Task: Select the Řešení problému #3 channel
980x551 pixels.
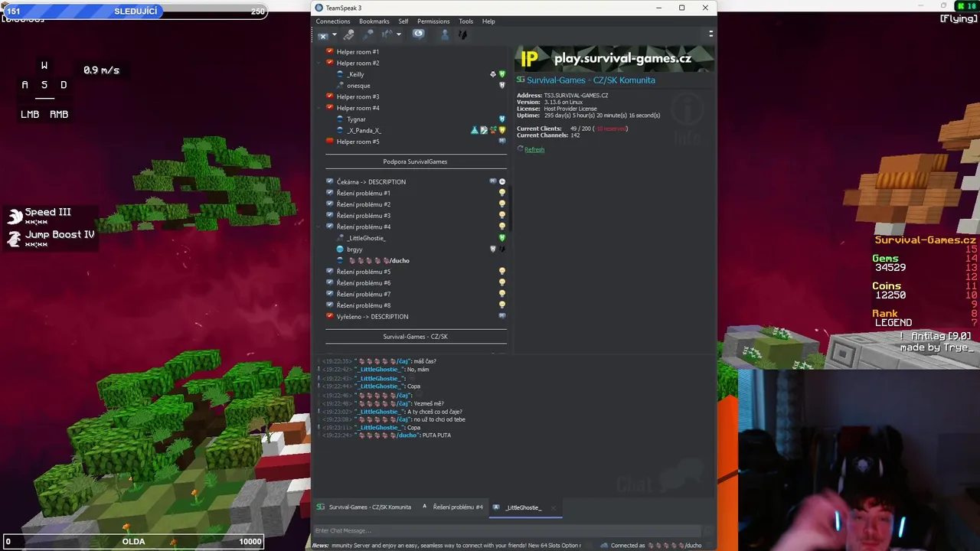Action: tap(364, 216)
